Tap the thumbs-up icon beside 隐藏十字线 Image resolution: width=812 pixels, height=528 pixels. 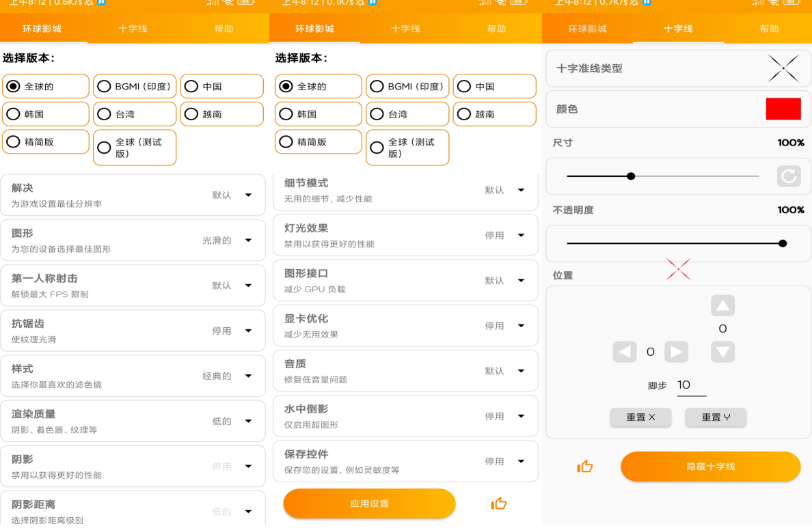point(584,467)
